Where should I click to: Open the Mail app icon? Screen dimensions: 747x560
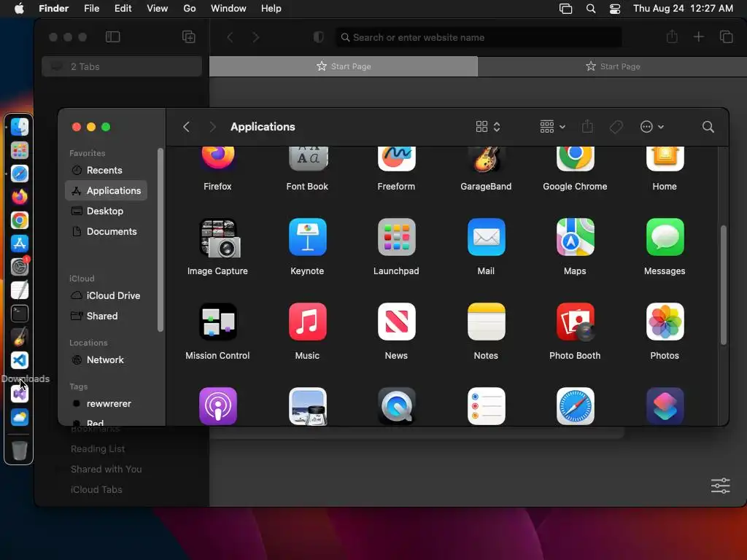click(486, 237)
